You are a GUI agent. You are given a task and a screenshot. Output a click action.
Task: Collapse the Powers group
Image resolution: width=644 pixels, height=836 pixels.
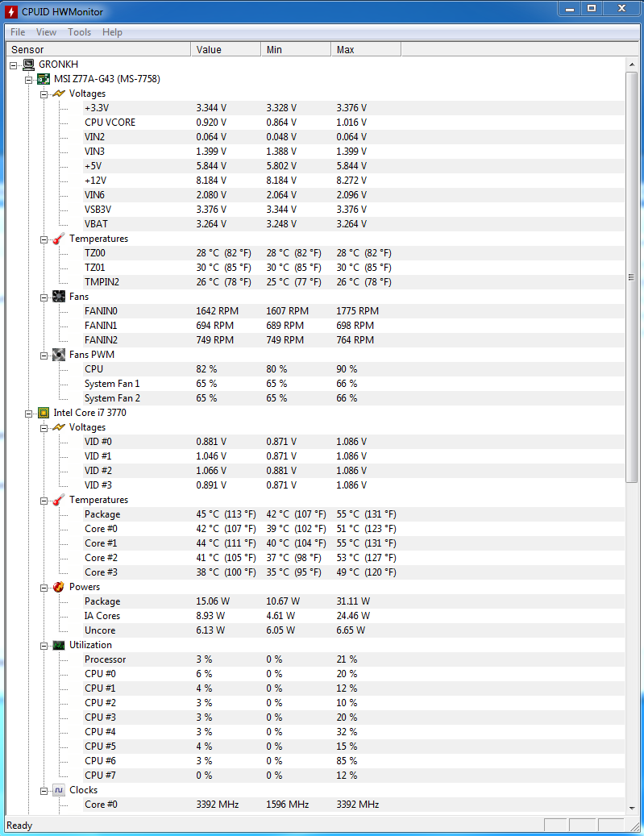[44, 588]
